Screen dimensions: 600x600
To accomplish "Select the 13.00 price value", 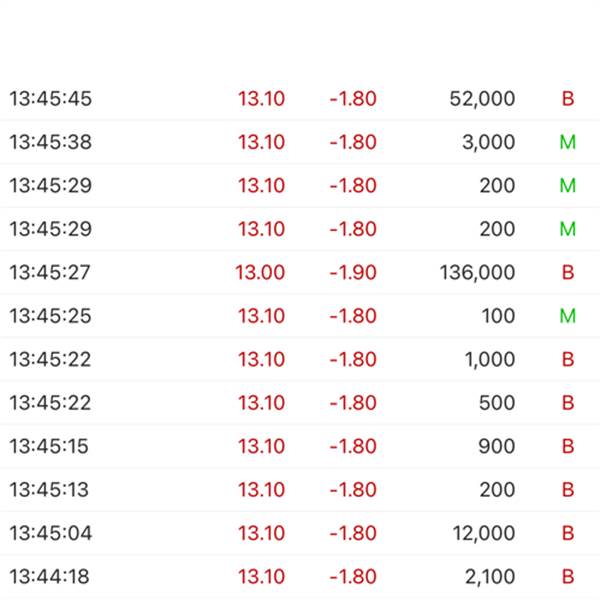I will pos(260,272).
